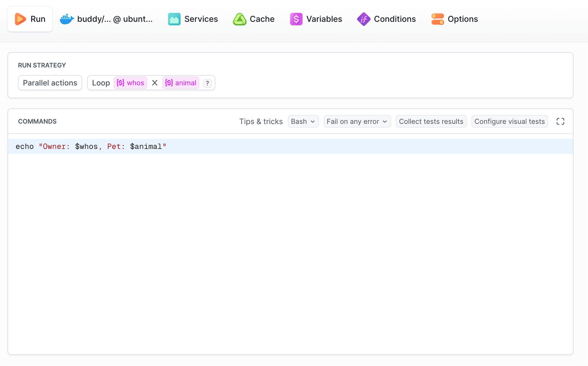Expand the Fail on any error dropdown
This screenshot has width=588, height=366.
357,121
